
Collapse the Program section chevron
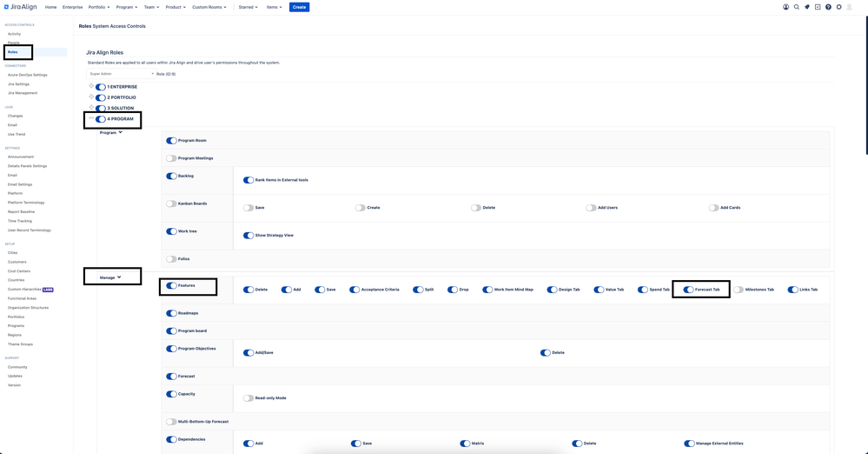click(120, 132)
